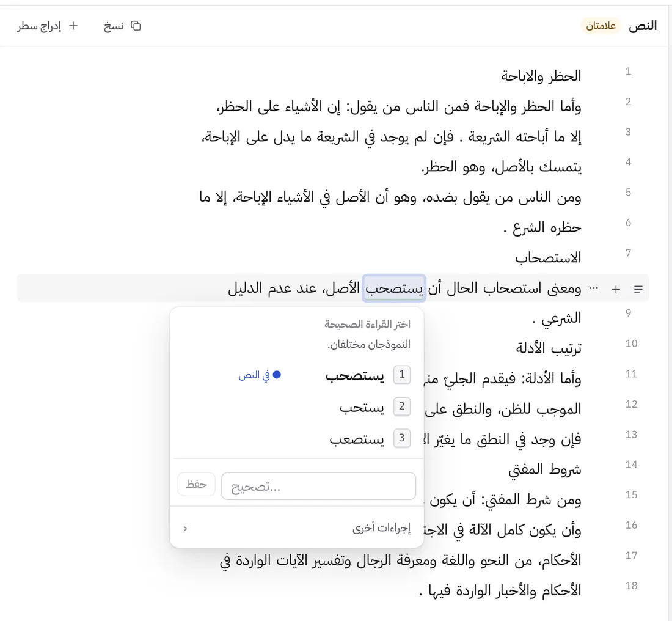Image resolution: width=672 pixels, height=621 pixels.
Task: Click the number 2 key badge
Action: click(x=402, y=406)
